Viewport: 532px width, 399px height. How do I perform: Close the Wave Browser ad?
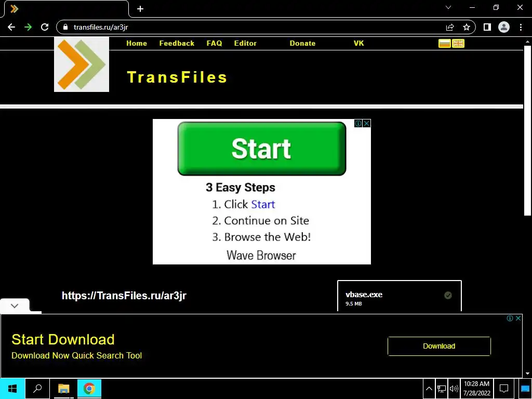pyautogui.click(x=366, y=124)
